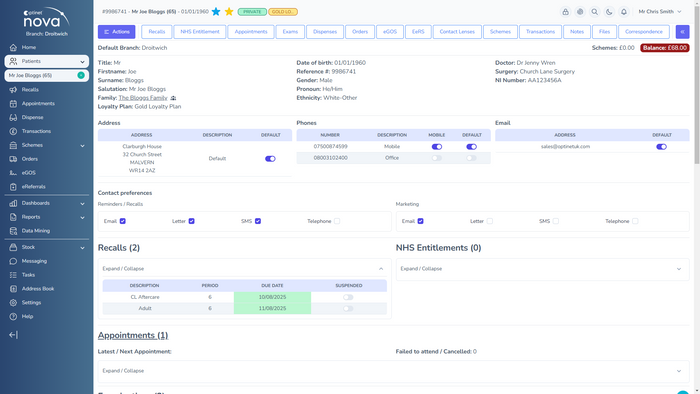Toggle Suspended switch for CL Aftercare recall
The image size is (700, 394).
(348, 297)
